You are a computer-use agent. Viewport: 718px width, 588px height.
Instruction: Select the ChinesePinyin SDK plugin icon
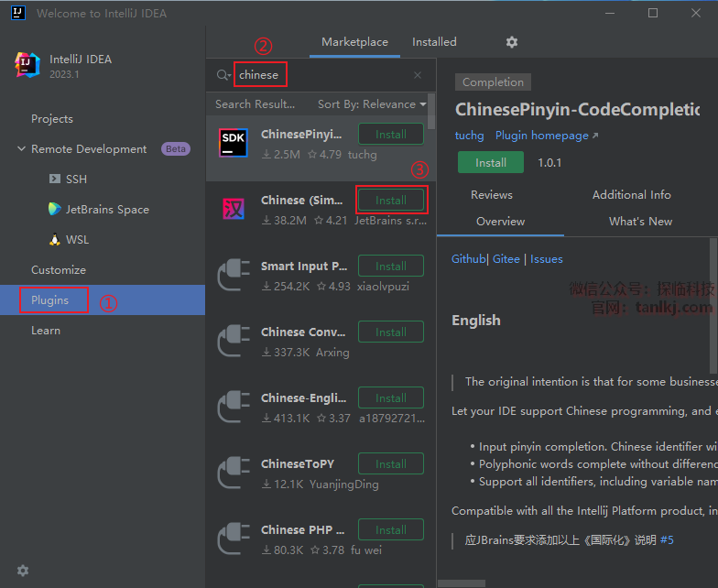point(234,143)
